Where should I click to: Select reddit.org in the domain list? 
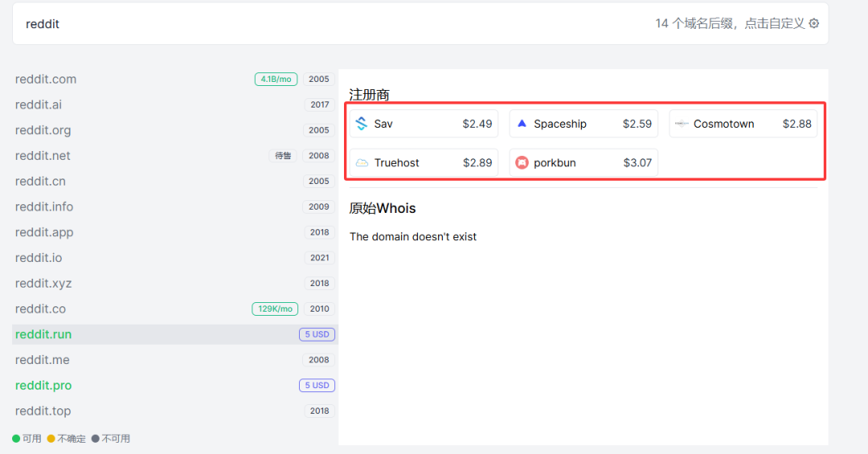pos(175,130)
